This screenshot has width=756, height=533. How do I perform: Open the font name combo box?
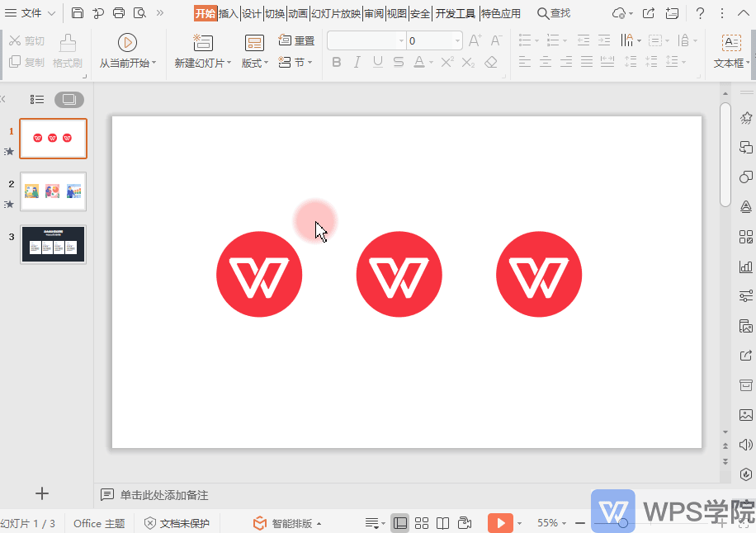coord(366,40)
